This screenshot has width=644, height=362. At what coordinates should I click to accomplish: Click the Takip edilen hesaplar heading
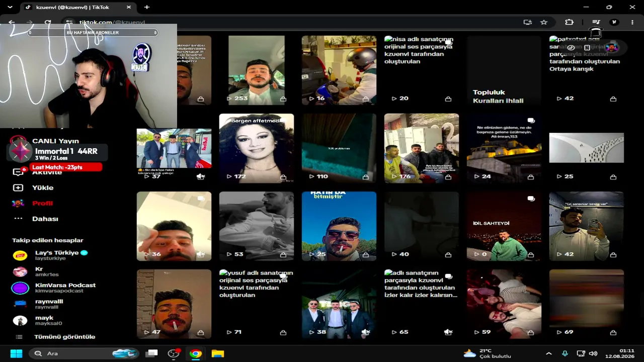pyautogui.click(x=48, y=240)
